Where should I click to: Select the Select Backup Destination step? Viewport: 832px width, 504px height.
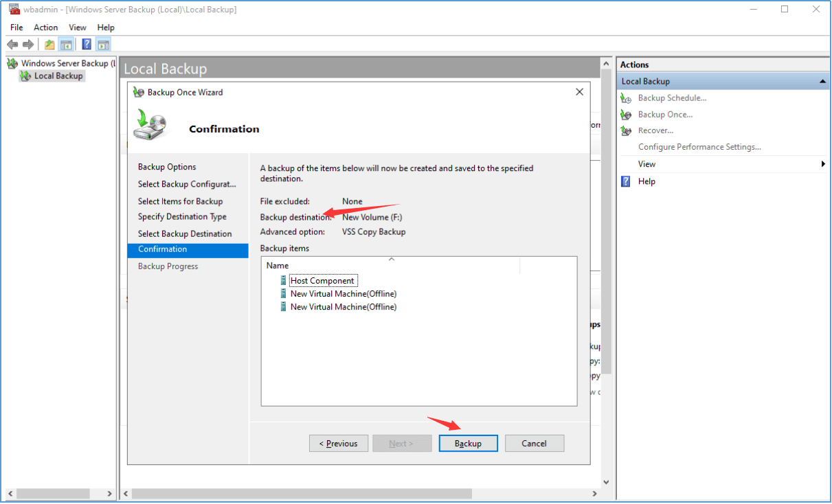point(185,234)
